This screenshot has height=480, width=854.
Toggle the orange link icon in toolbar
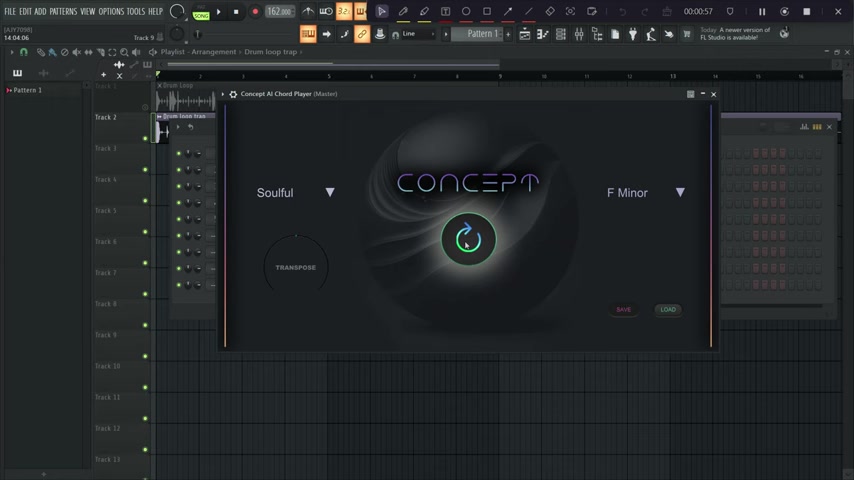[362, 34]
